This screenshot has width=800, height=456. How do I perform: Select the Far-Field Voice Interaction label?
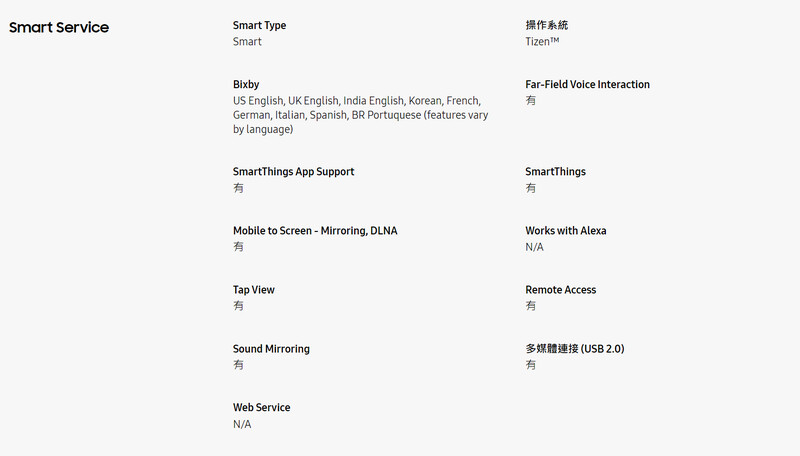point(587,84)
